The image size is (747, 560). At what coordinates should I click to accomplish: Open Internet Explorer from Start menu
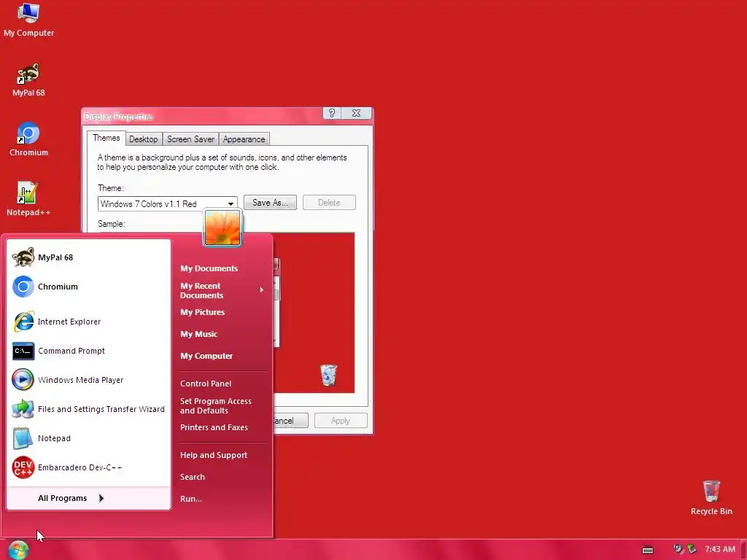[x=89, y=322]
